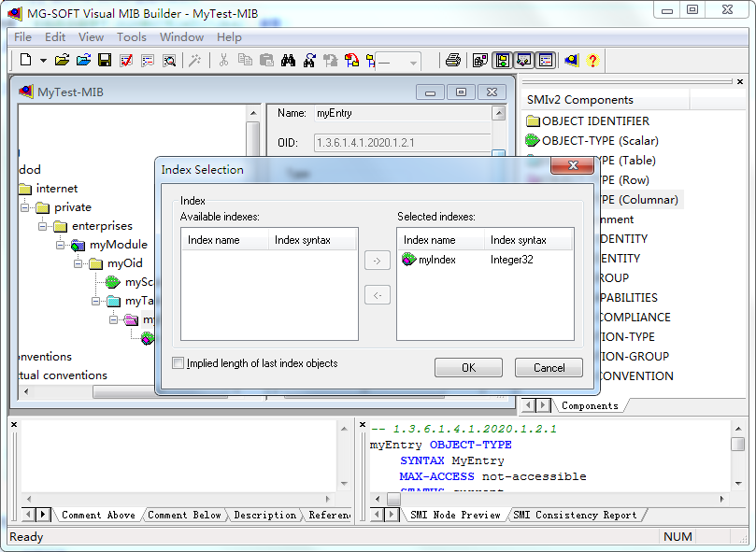Switch to SMI Consistency Report tab
Viewport: 756px width, 552px height.
[574, 515]
